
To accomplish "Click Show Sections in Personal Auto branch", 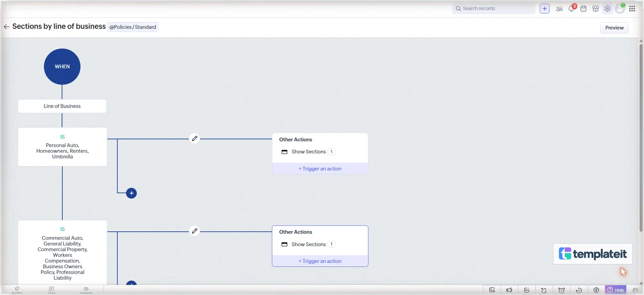I will pos(308,152).
